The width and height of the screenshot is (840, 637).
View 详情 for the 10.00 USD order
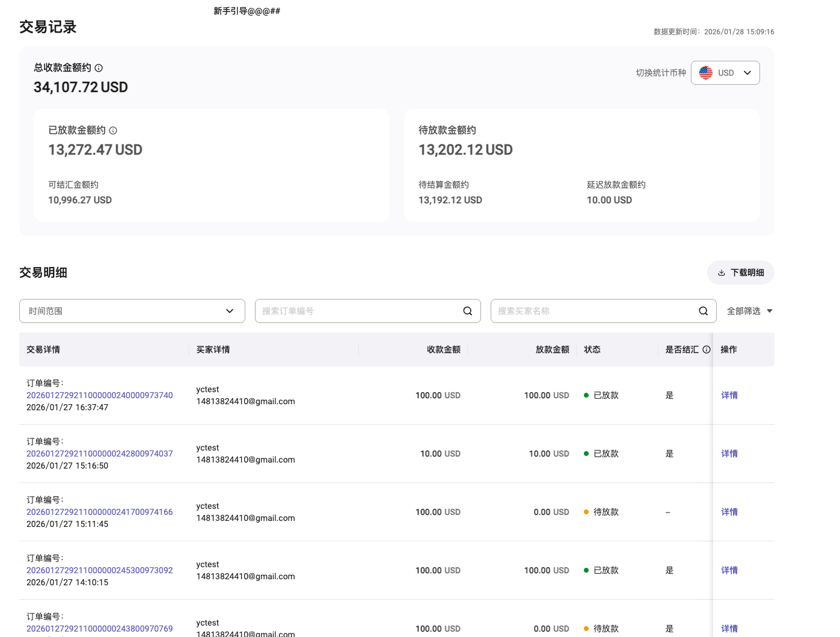coord(729,454)
